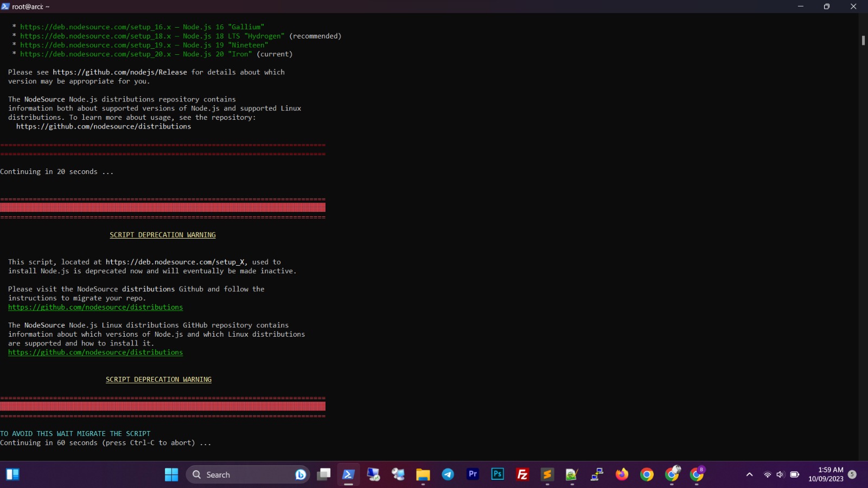Click the second green github.com/nodesource/distributions link
The width and height of the screenshot is (868, 488).
[95, 352]
